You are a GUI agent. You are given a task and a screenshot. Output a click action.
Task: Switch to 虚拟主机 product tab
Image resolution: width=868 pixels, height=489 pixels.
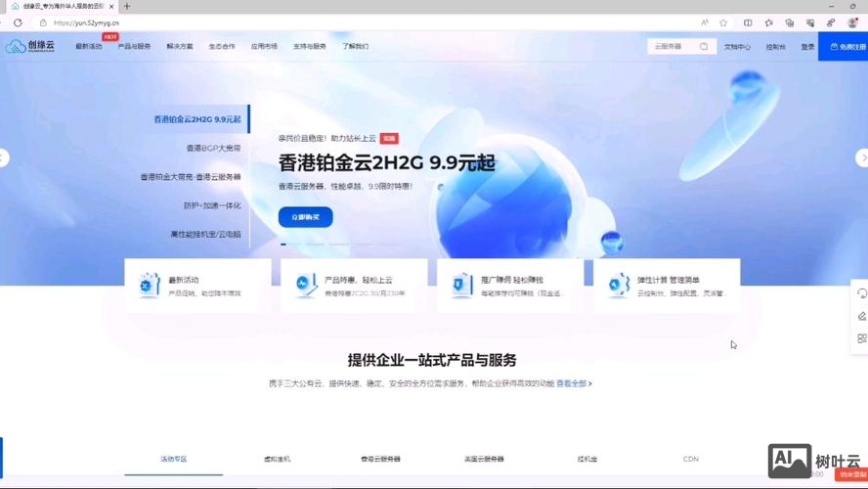click(x=277, y=459)
